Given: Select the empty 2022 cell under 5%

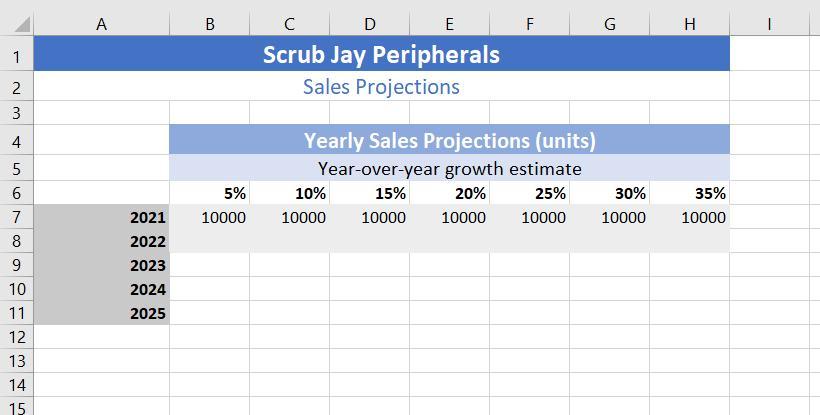Looking at the screenshot, I should click(x=210, y=241).
